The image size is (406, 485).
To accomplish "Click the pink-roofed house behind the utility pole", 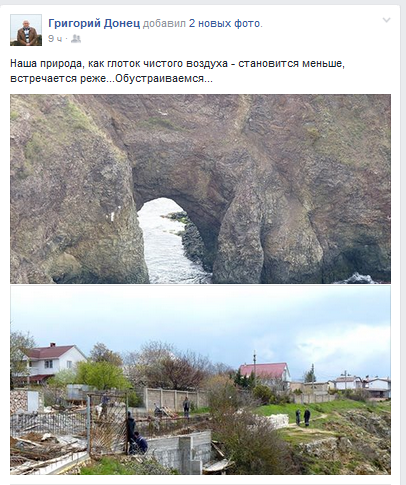I will coord(265,374).
